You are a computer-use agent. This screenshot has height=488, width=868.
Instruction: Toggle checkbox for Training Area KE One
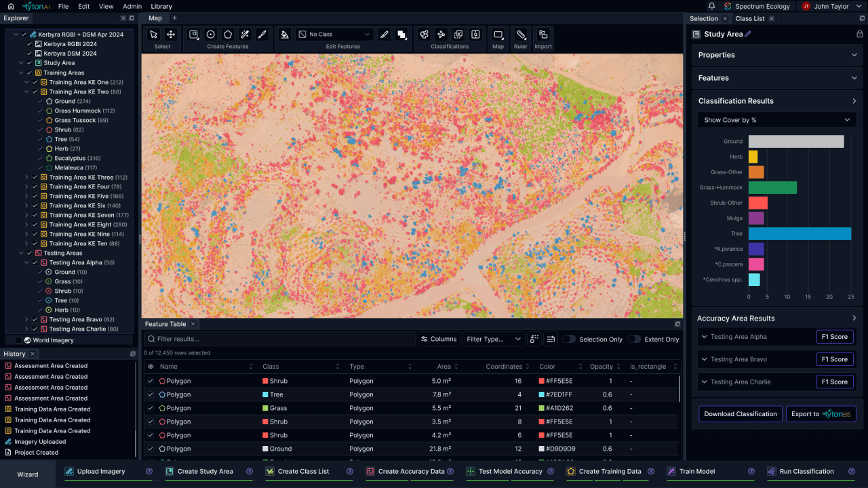(35, 82)
